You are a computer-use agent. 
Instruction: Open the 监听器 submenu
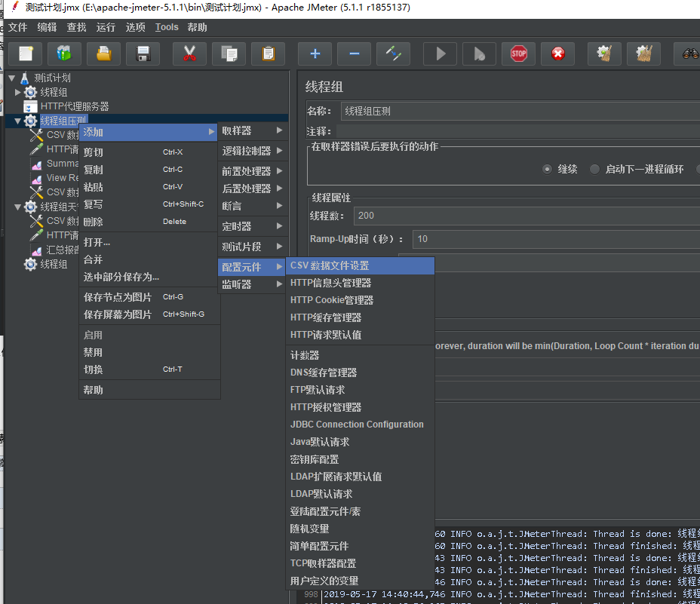(252, 284)
